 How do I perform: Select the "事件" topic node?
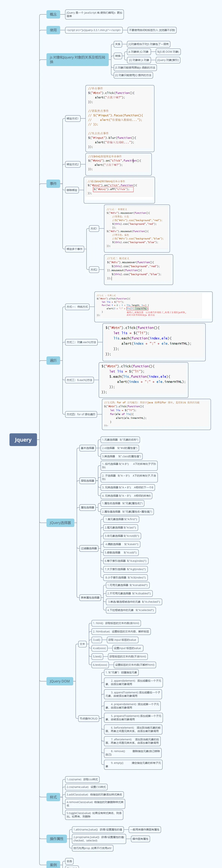(x=53, y=183)
